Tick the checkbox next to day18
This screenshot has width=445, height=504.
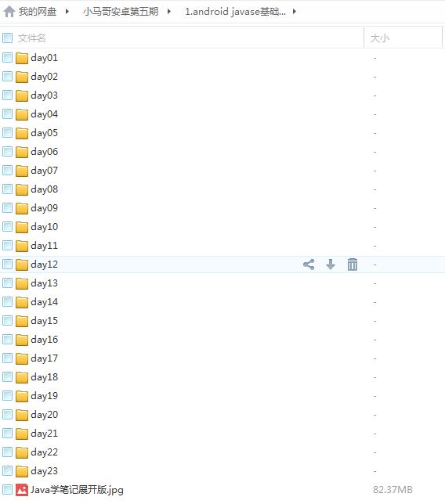point(7,376)
